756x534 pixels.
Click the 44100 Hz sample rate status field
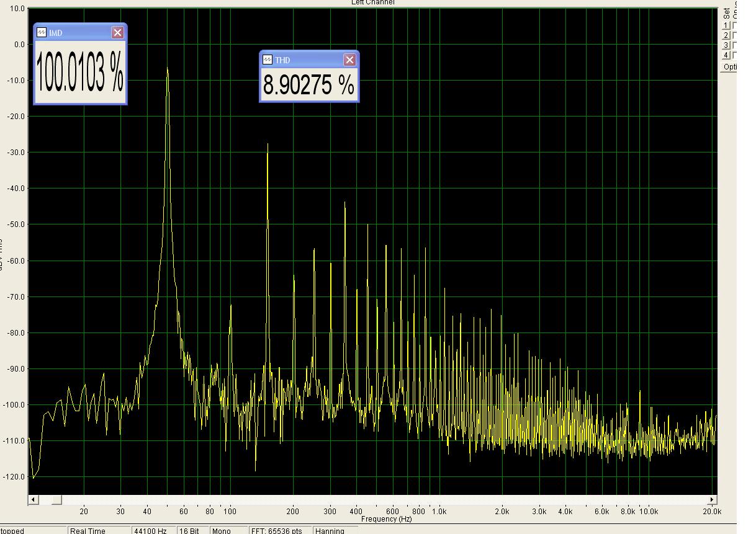(153, 531)
